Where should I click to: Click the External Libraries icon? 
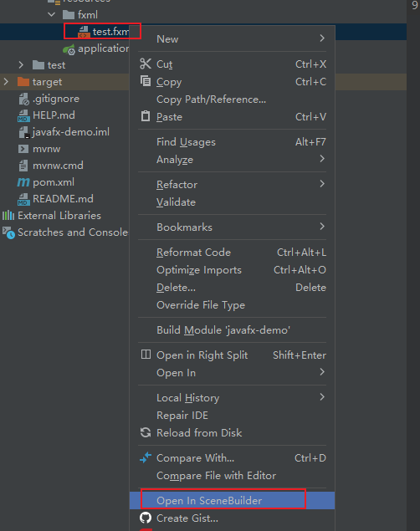[8, 216]
